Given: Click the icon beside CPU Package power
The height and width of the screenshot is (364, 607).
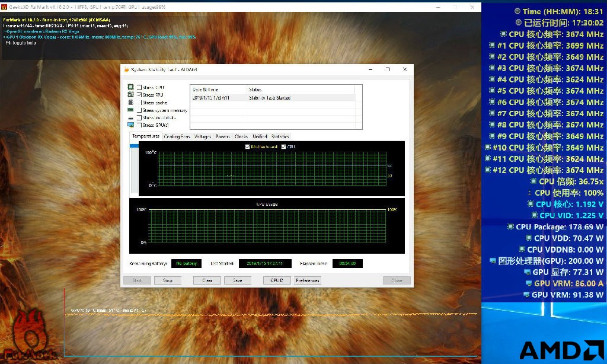Looking at the screenshot, I should click(x=510, y=226).
